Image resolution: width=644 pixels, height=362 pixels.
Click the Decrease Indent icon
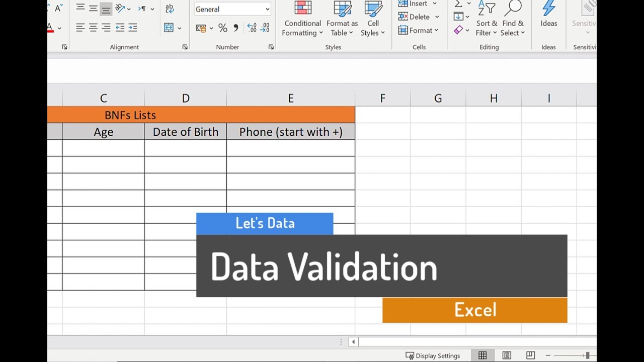(x=120, y=28)
